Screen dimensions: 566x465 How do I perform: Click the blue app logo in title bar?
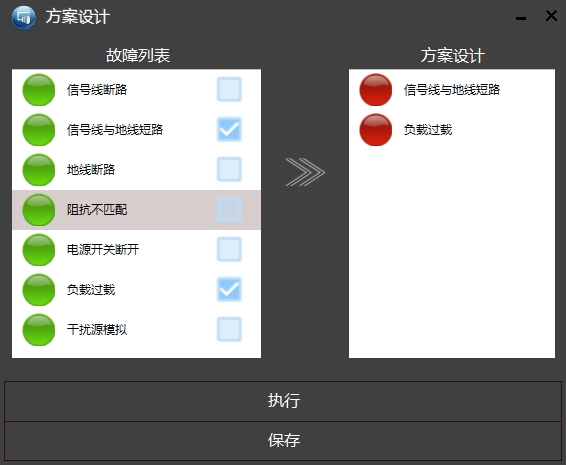coord(23,17)
